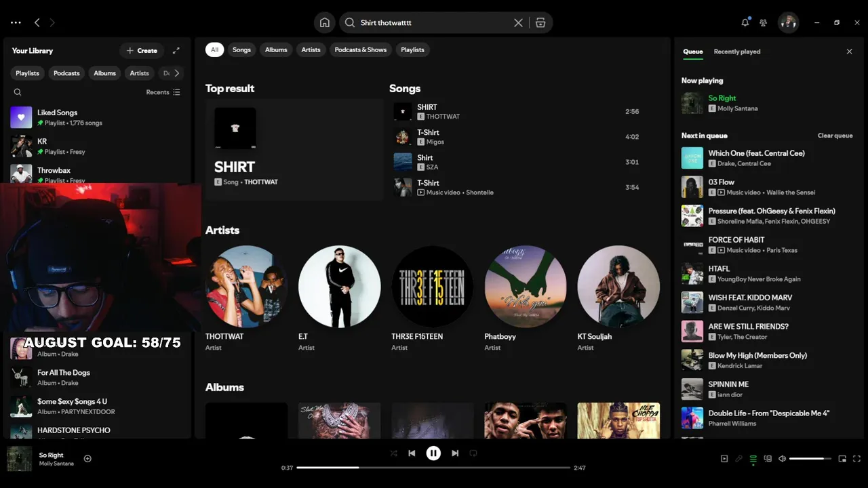Select T-Shirt by Shontelle music video
Image resolution: width=868 pixels, height=488 pixels.
(x=517, y=187)
